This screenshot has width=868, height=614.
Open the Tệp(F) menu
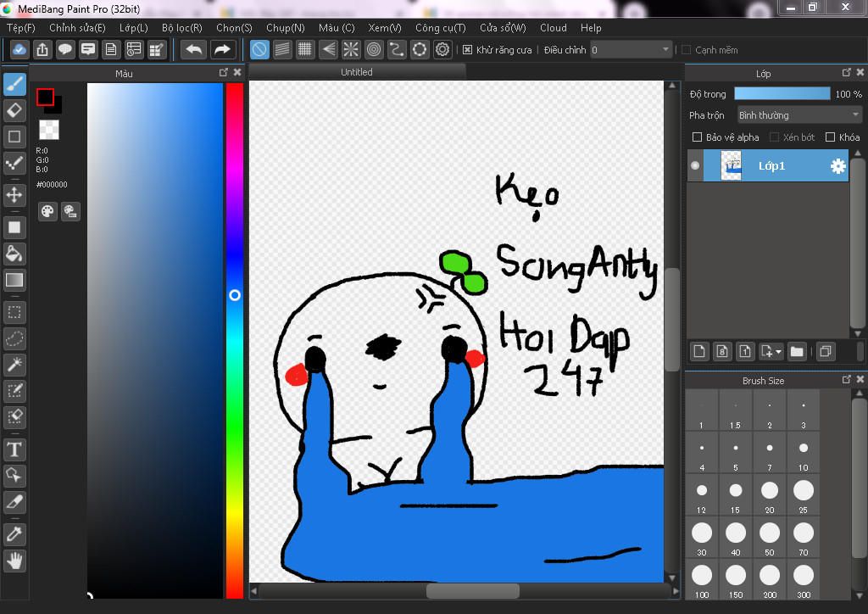pos(21,28)
